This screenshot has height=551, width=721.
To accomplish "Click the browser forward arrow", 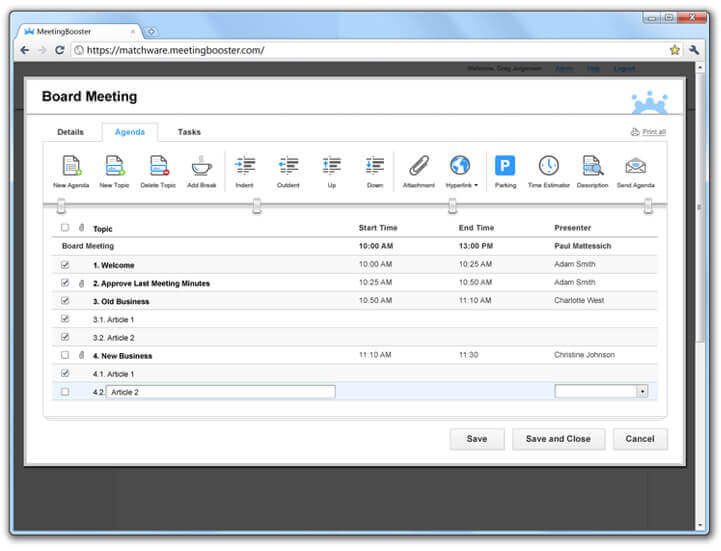I will point(42,50).
